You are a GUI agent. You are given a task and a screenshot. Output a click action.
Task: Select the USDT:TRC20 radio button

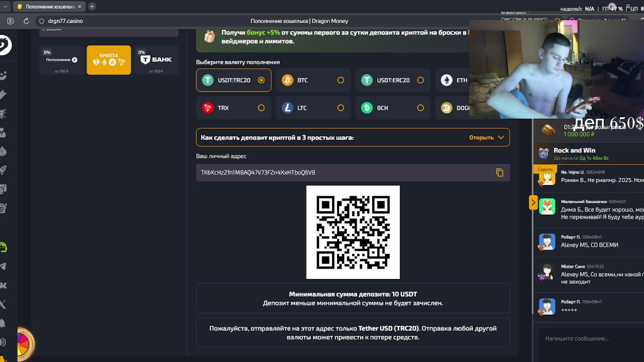pyautogui.click(x=261, y=80)
